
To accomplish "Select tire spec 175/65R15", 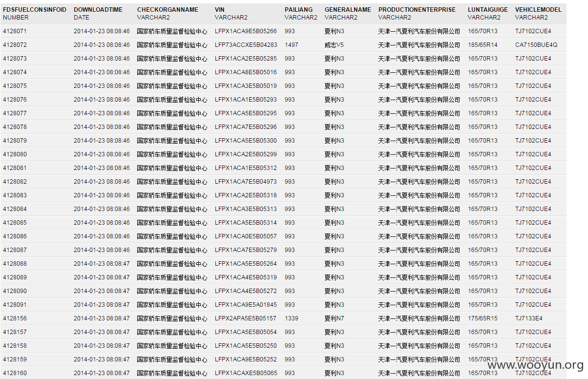I will point(483,318).
